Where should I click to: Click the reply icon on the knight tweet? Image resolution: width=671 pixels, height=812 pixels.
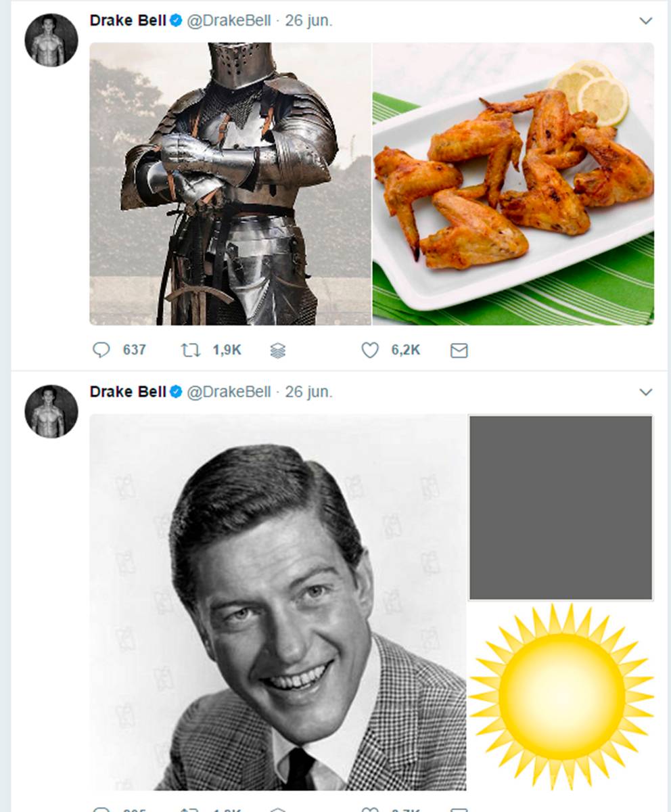tap(101, 350)
